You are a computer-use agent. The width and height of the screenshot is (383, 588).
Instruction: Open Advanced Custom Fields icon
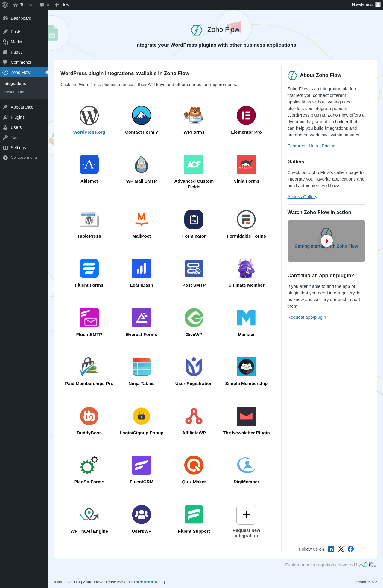point(194,164)
